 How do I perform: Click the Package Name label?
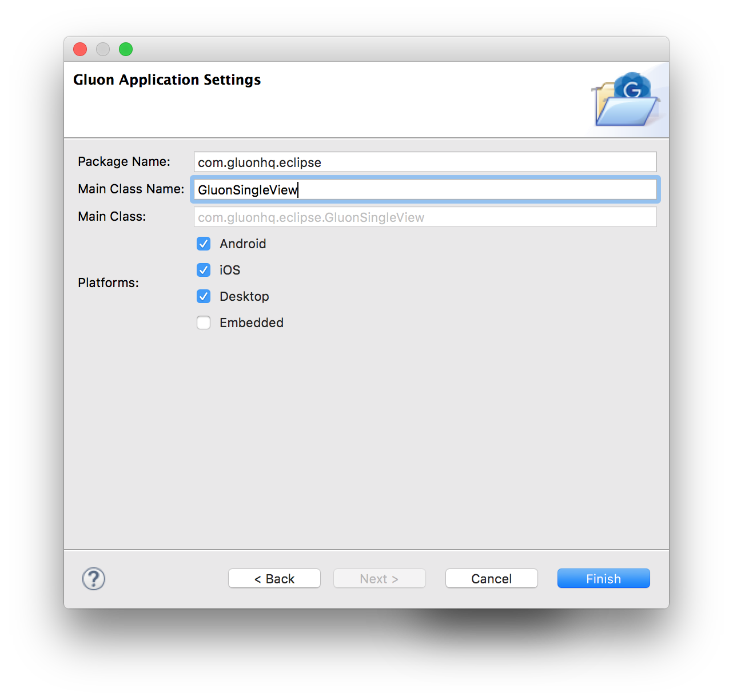click(124, 161)
